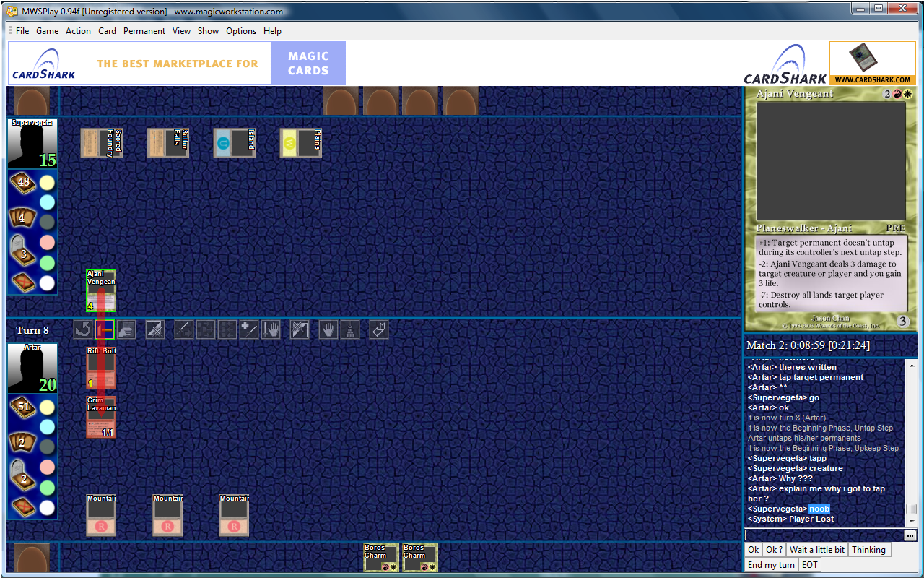
Task: Select the highlighted Upkeep Step phase icon
Action: [x=105, y=330]
